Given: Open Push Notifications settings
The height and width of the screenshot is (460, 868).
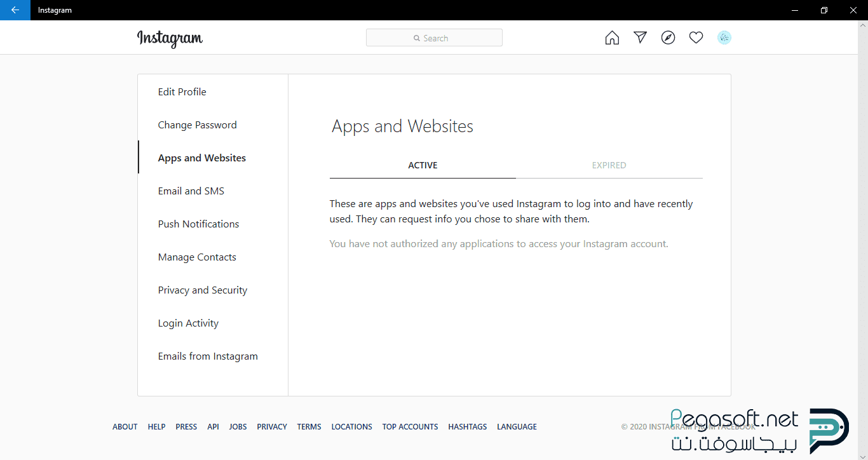Looking at the screenshot, I should point(213,224).
